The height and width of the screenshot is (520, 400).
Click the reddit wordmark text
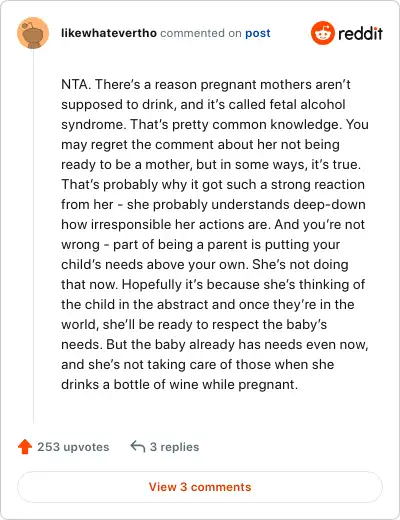pyautogui.click(x=360, y=34)
